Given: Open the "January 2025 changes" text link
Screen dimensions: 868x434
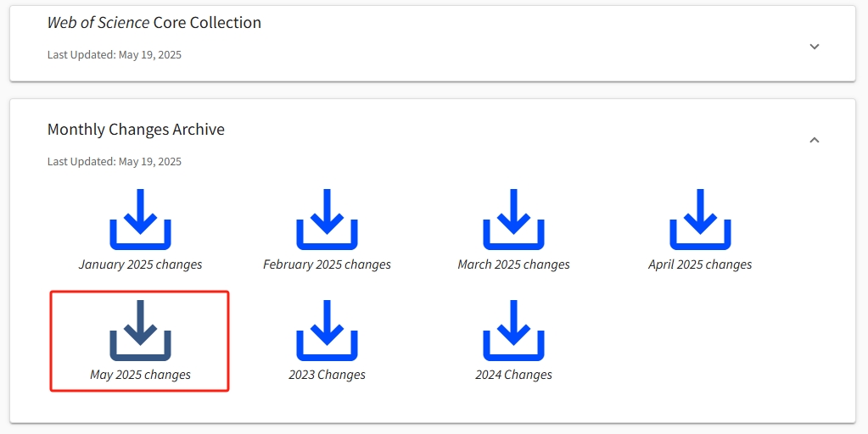Looking at the screenshot, I should pyautogui.click(x=140, y=264).
